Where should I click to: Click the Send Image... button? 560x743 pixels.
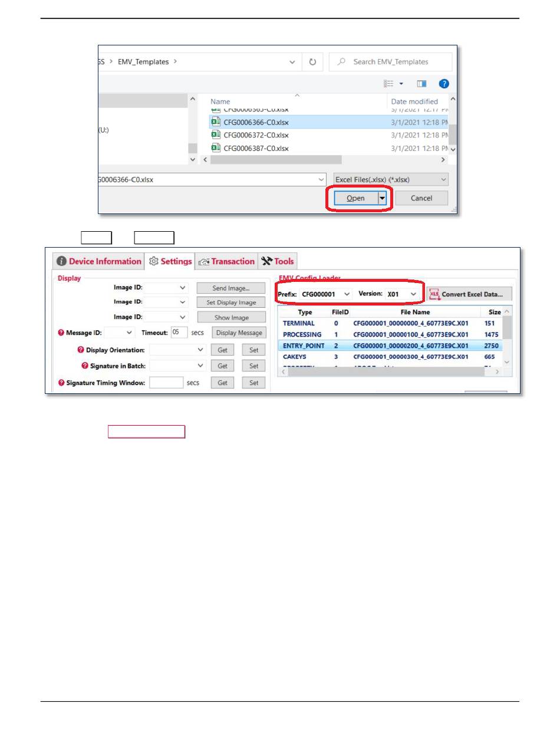click(231, 288)
